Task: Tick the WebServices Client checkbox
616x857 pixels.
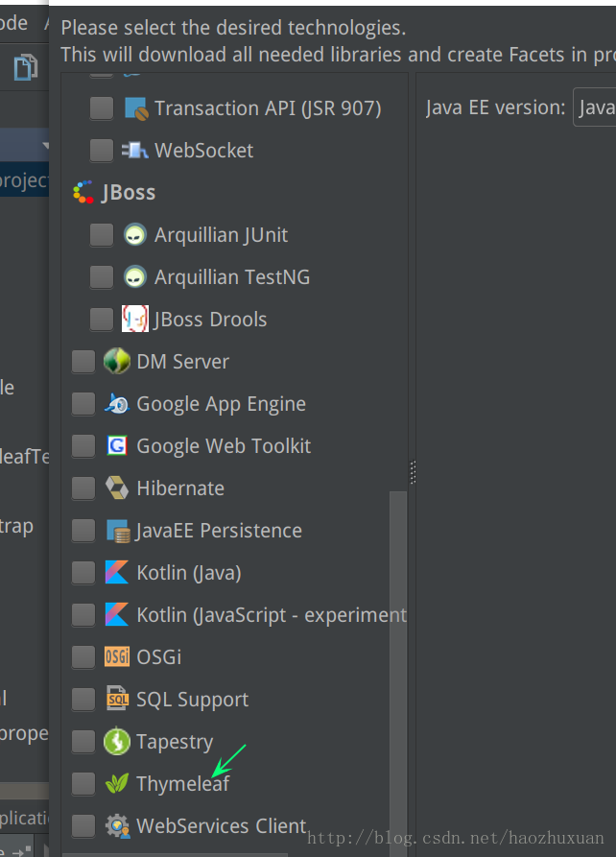Action: point(83,826)
